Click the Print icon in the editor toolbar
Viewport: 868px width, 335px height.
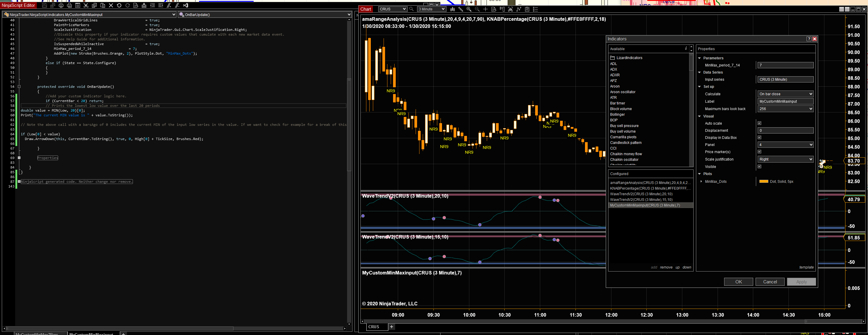(61, 5)
